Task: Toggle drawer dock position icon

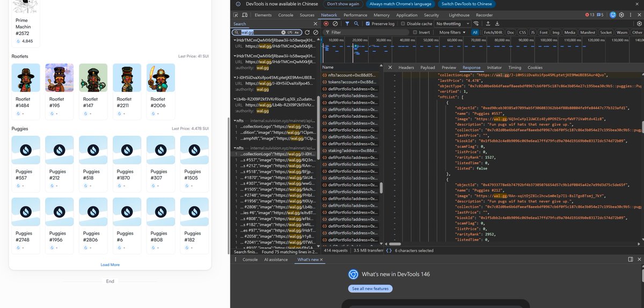Action: point(631,259)
